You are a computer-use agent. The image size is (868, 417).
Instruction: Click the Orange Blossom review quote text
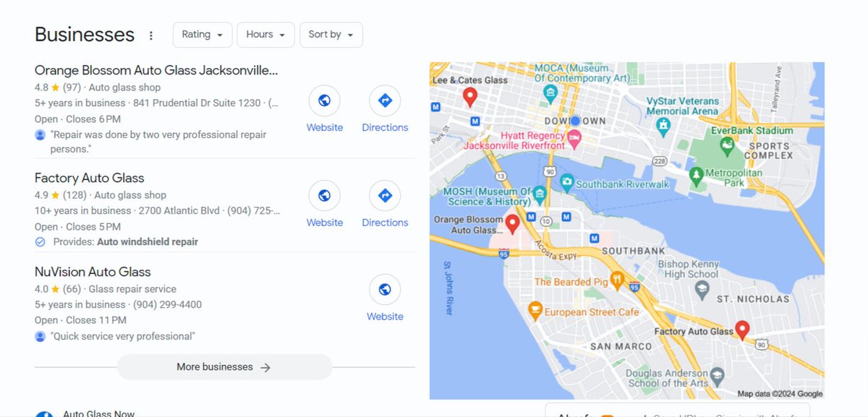coord(158,142)
